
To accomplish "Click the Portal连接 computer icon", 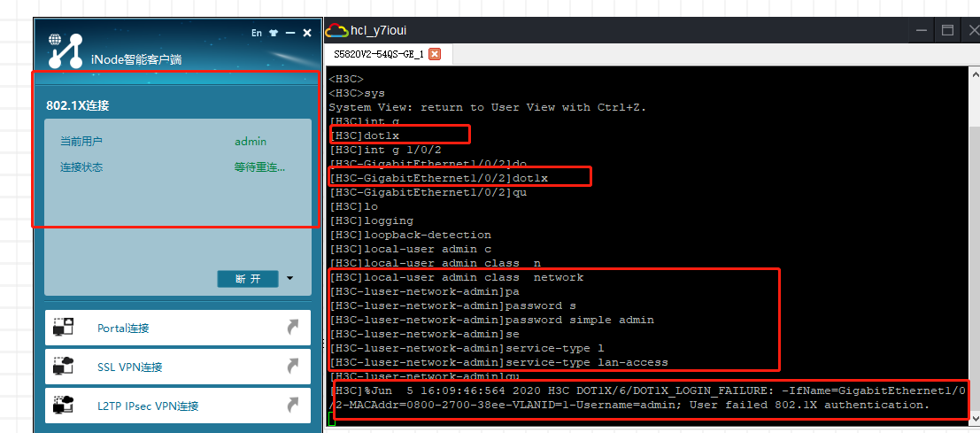I will point(63,328).
